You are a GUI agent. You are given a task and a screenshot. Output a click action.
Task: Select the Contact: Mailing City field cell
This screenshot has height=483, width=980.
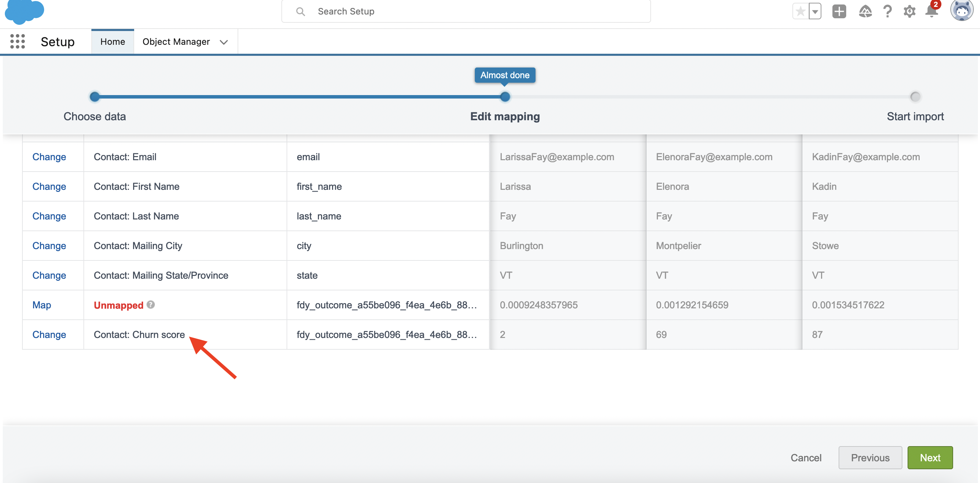tap(185, 246)
